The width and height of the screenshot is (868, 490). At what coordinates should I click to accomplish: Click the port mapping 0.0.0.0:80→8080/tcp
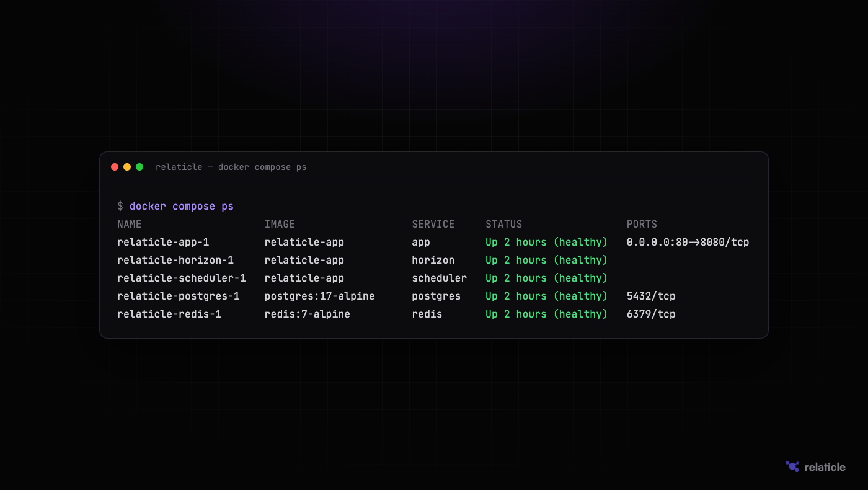(688, 242)
